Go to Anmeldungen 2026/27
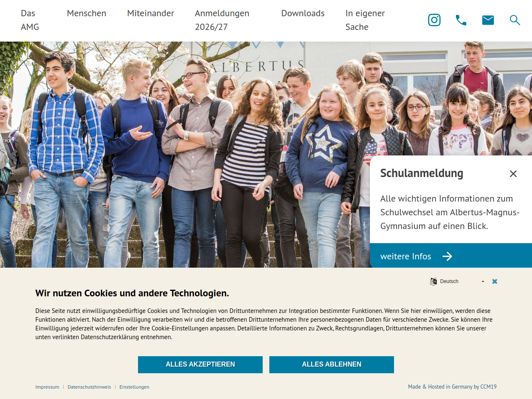Image resolution: width=532 pixels, height=399 pixels. [222, 20]
